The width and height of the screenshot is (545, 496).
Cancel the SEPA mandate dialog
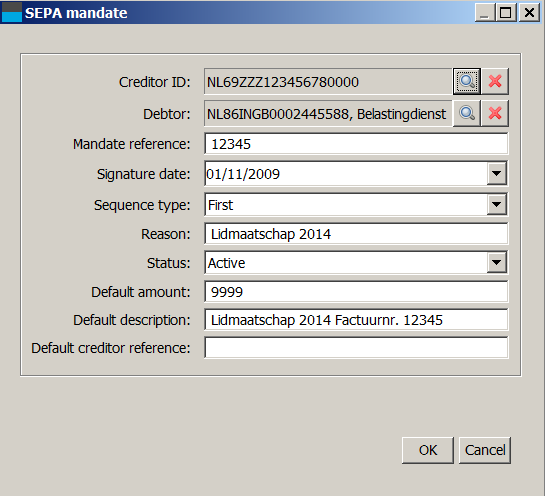pyautogui.click(x=485, y=450)
